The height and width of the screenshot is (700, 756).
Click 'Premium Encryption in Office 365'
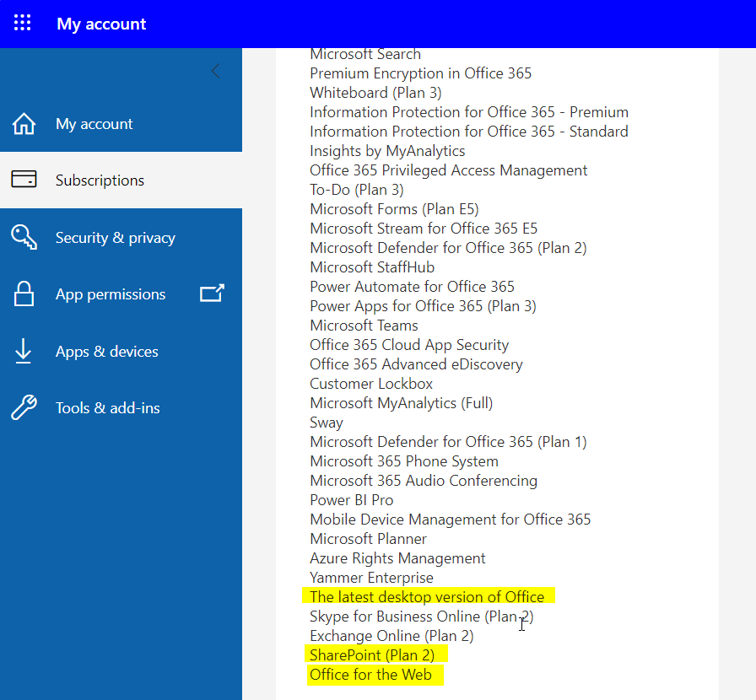[420, 73]
